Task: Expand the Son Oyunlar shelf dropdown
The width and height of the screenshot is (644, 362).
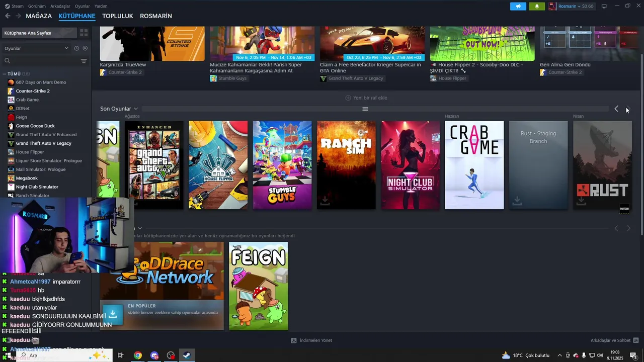Action: point(136,109)
